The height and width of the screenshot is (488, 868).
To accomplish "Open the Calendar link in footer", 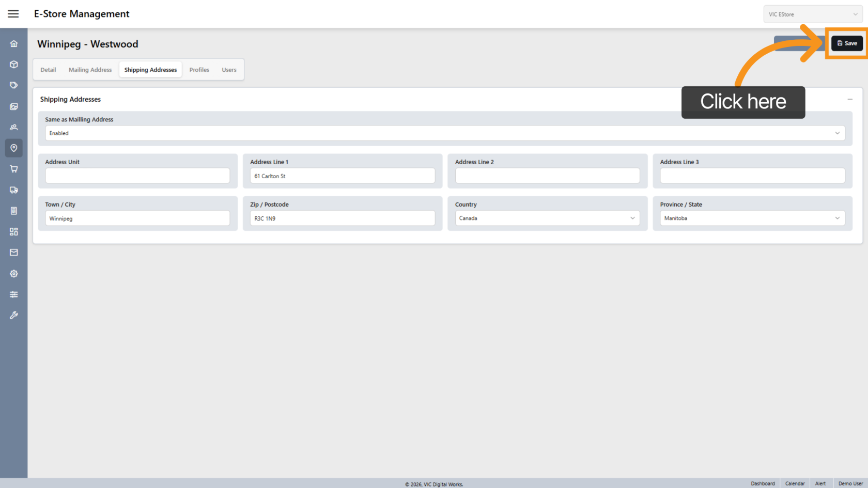I will pyautogui.click(x=795, y=483).
